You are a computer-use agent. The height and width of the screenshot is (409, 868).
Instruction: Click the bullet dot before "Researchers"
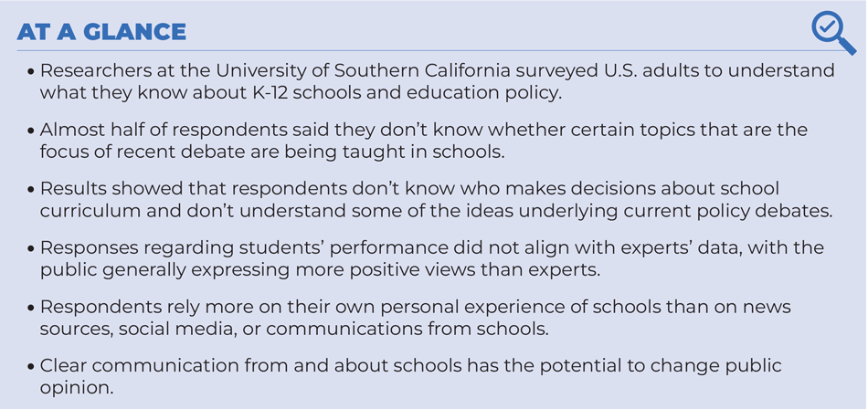click(x=33, y=71)
